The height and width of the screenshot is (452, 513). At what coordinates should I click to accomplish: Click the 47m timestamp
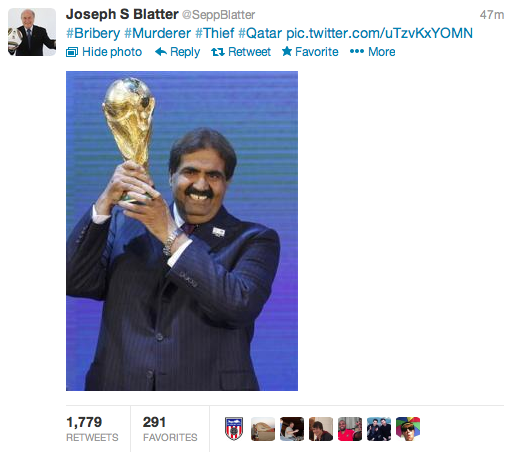click(492, 15)
